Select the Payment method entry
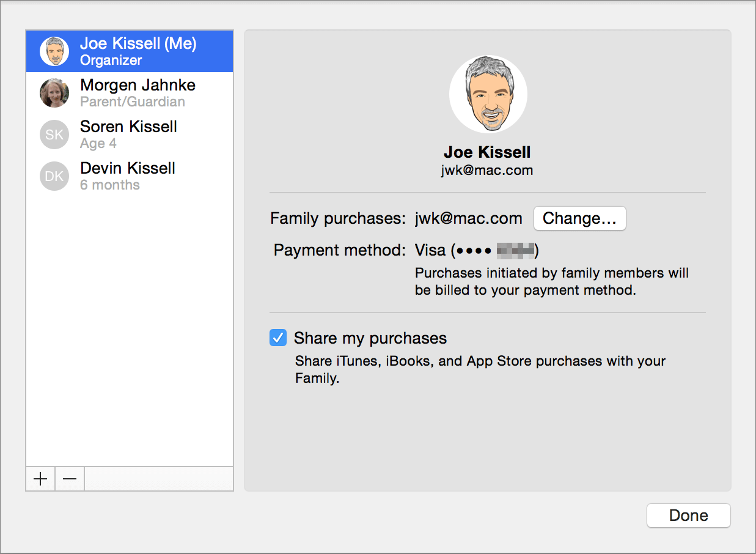Viewport: 756px width, 554px height. pos(339,249)
